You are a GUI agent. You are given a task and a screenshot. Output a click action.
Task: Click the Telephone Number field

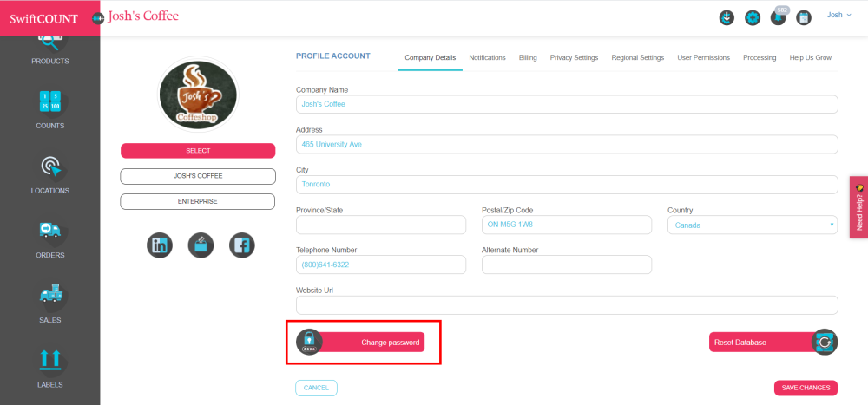381,265
